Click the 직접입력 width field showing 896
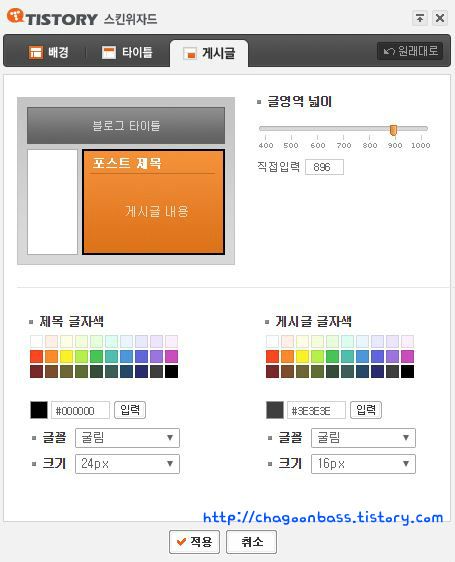Image resolution: width=455 pixels, height=562 pixels. point(324,167)
